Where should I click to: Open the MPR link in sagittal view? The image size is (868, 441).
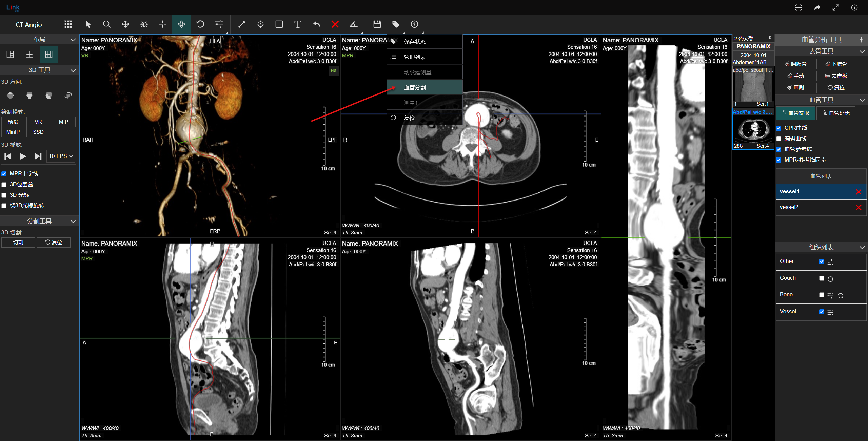click(87, 259)
